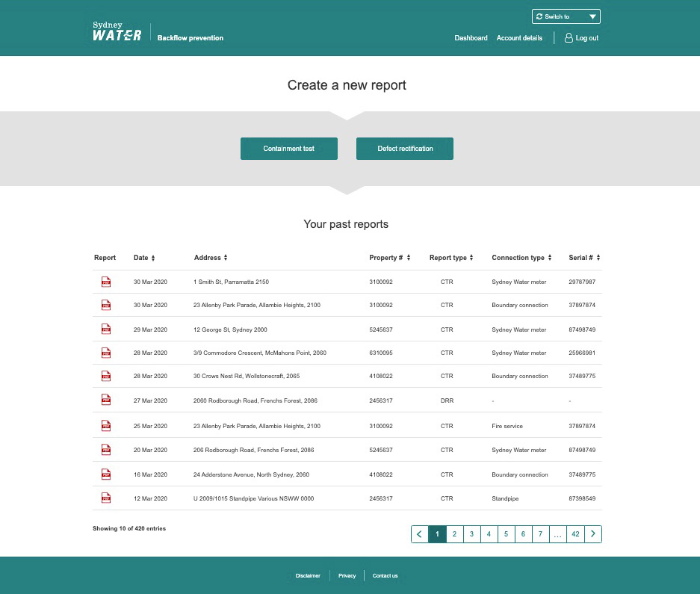Go to next page using right arrow
Image resolution: width=700 pixels, height=594 pixels.
(593, 534)
